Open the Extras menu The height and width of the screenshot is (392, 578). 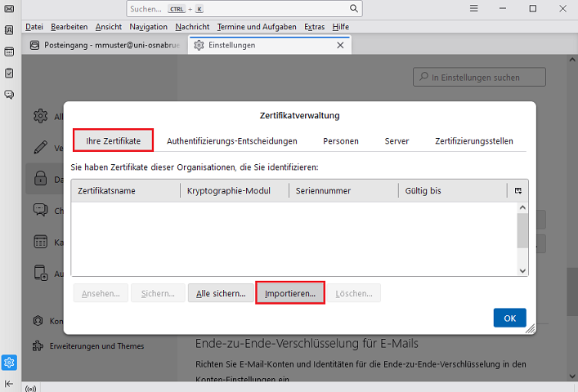[314, 27]
